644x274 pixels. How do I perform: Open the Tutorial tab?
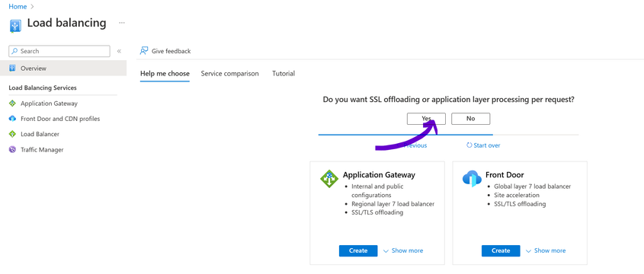click(x=284, y=74)
